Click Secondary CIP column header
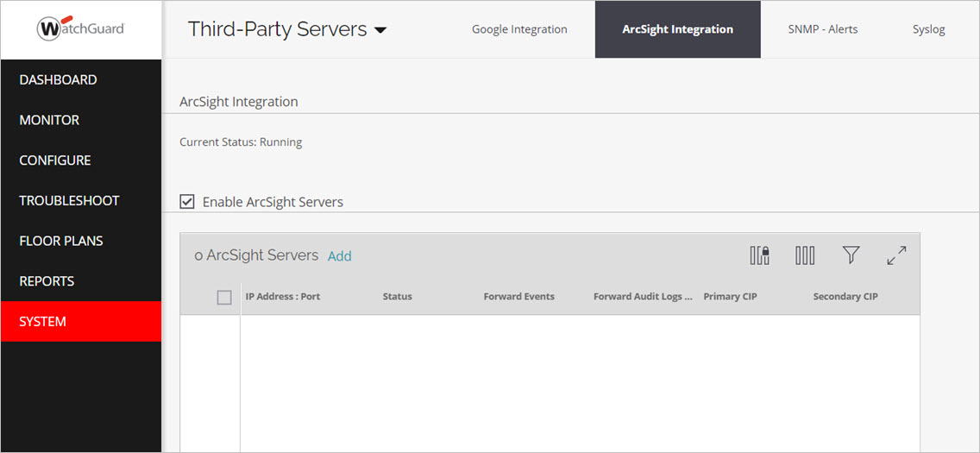 coord(845,297)
